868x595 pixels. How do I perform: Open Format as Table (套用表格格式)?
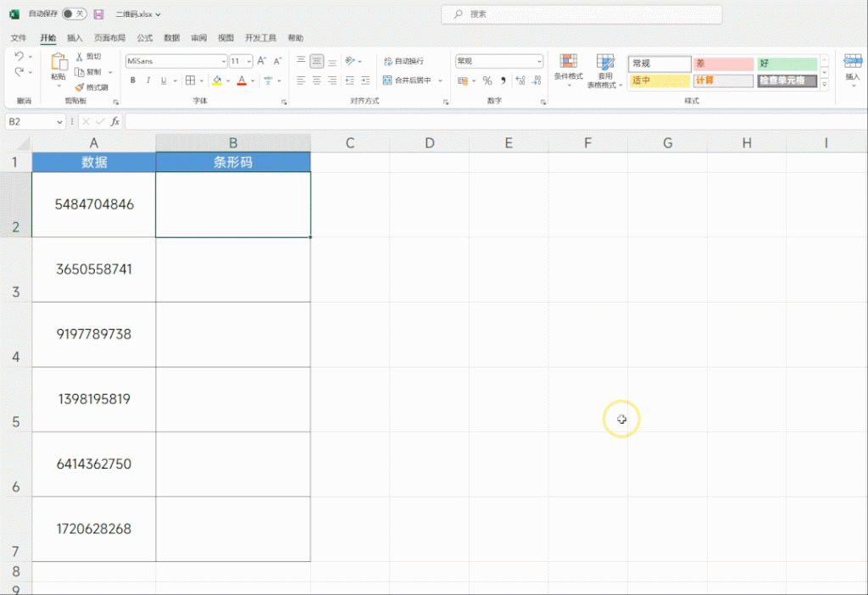(x=605, y=70)
